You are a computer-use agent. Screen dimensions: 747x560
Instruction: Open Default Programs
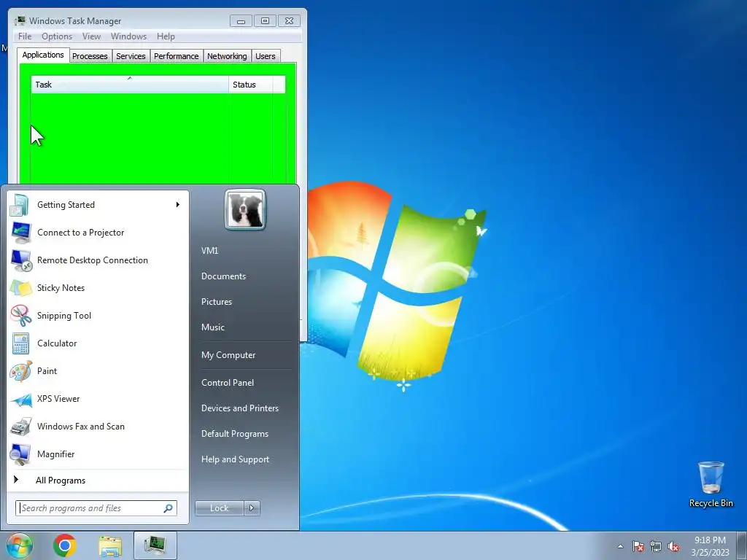[x=235, y=434]
